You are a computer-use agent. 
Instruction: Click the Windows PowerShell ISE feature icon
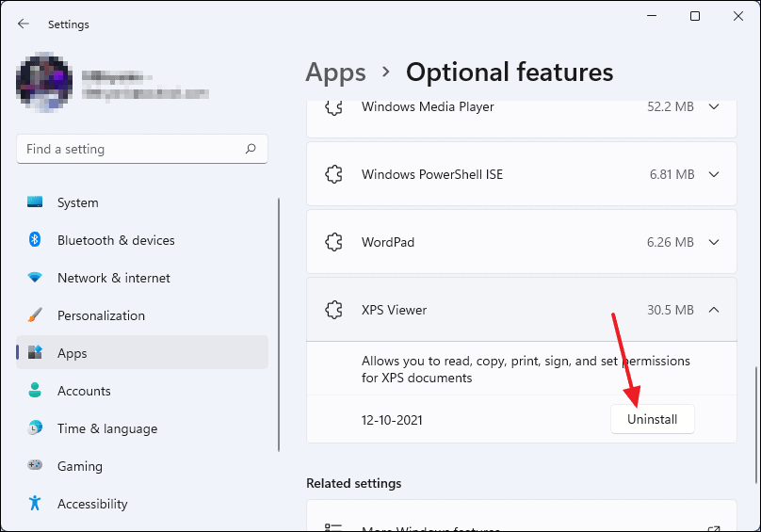point(334,174)
